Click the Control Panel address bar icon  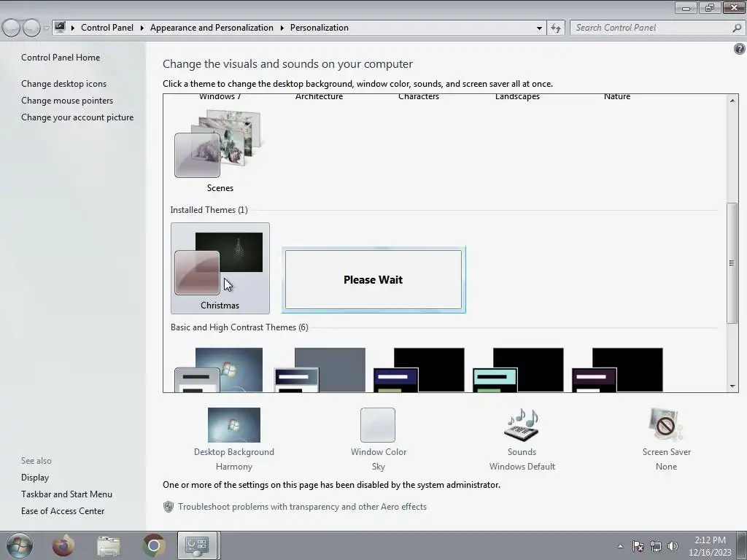[60, 27]
